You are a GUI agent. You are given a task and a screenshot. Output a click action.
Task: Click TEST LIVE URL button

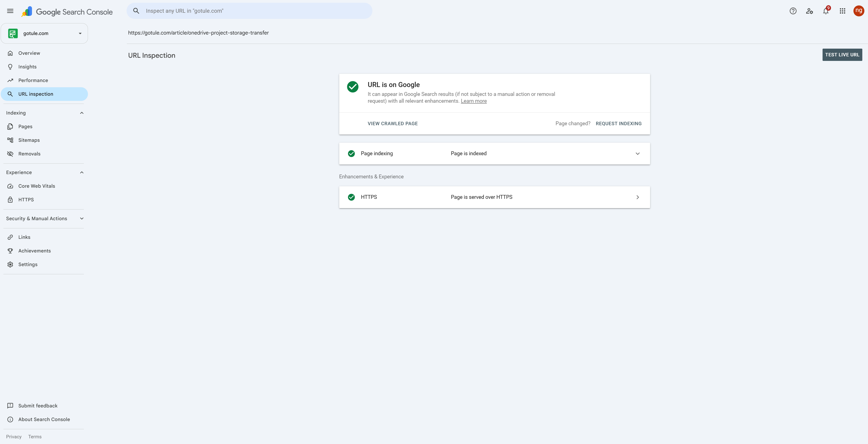click(842, 55)
